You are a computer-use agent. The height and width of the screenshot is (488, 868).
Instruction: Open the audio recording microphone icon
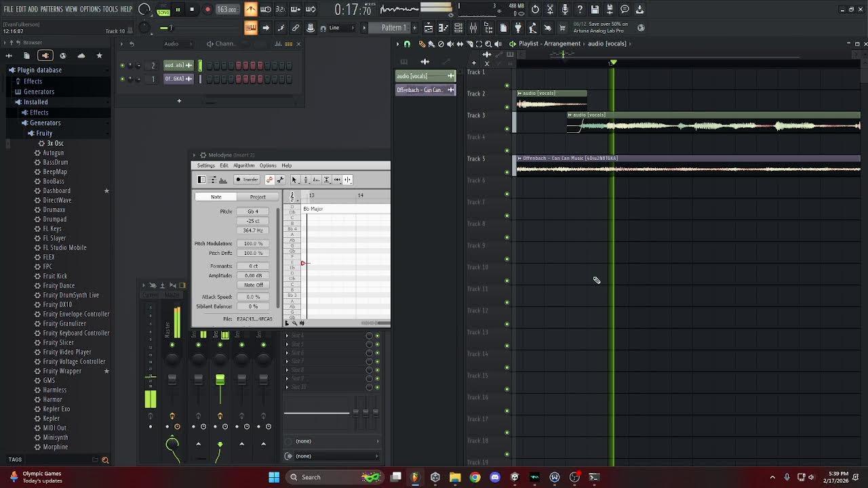(x=565, y=9)
